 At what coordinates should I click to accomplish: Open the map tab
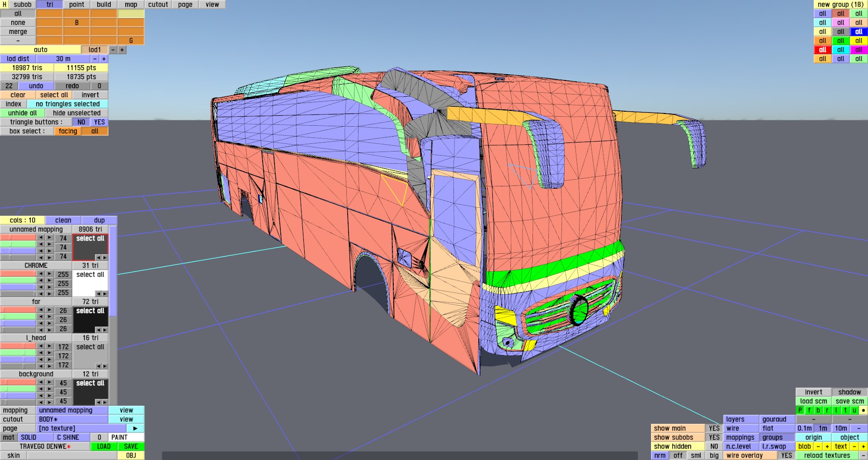(131, 5)
